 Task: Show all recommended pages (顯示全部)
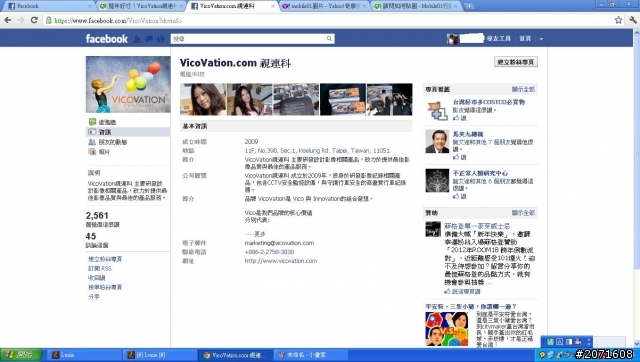pos(523,89)
